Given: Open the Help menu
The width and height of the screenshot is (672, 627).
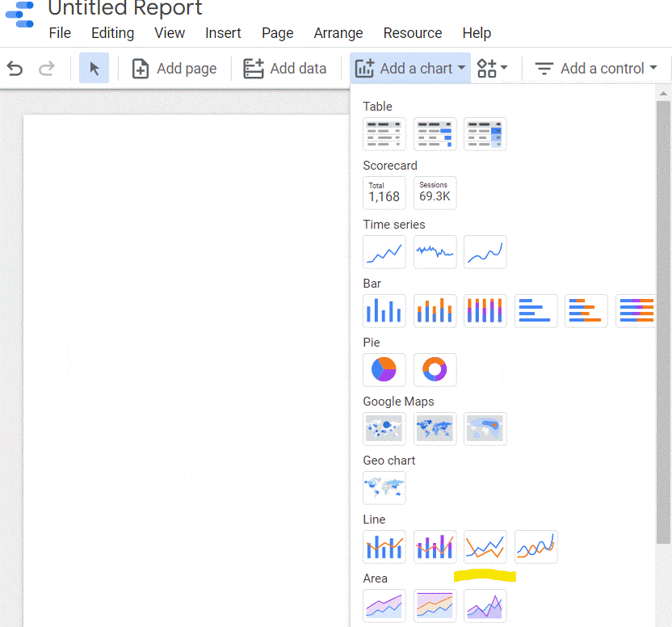Looking at the screenshot, I should pos(477,33).
